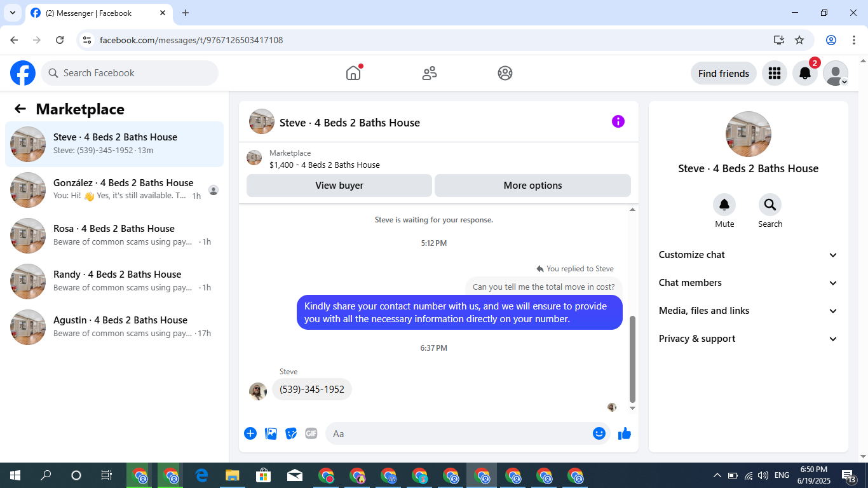868x488 pixels.
Task: Open the Chrome three-dot menu
Action: (x=853, y=40)
